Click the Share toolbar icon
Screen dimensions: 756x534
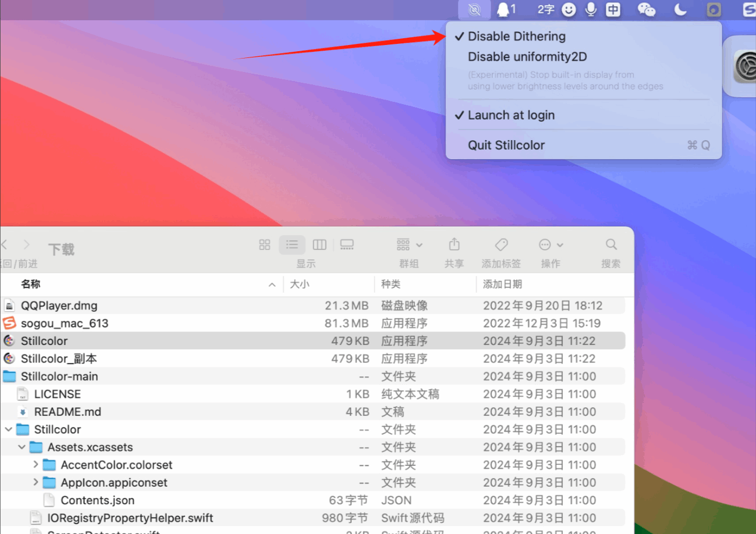pos(454,245)
